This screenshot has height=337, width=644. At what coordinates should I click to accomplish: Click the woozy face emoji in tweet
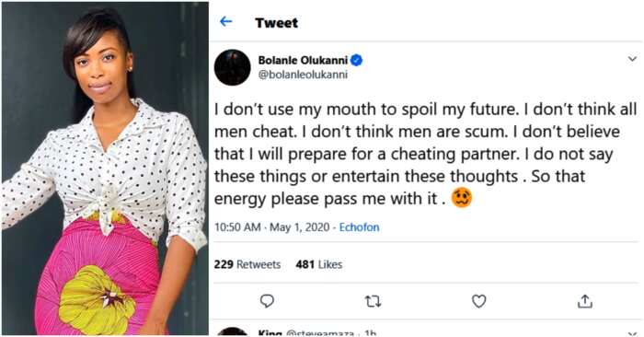point(462,198)
